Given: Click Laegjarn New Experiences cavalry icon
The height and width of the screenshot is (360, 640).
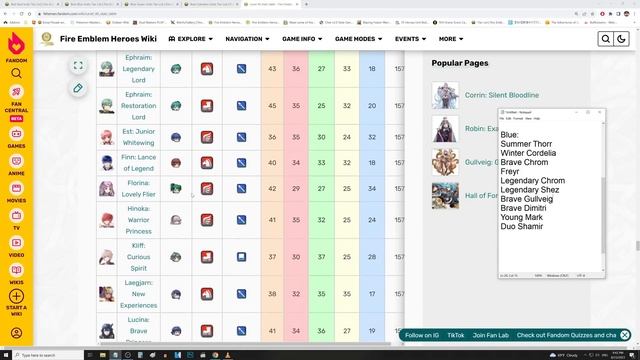Looking at the screenshot, I should click(207, 294).
